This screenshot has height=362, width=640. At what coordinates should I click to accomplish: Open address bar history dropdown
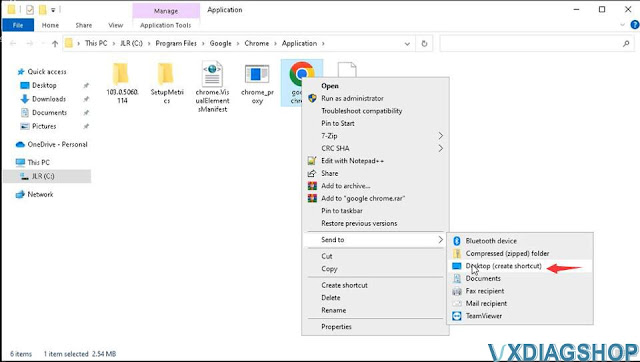pyautogui.click(x=407, y=44)
